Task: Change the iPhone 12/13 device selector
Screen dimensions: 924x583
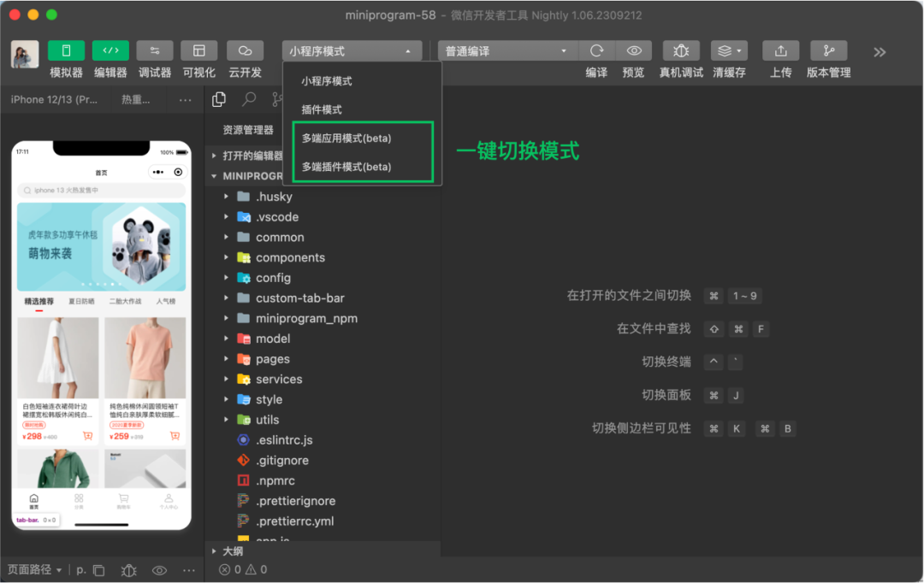Action: point(54,99)
